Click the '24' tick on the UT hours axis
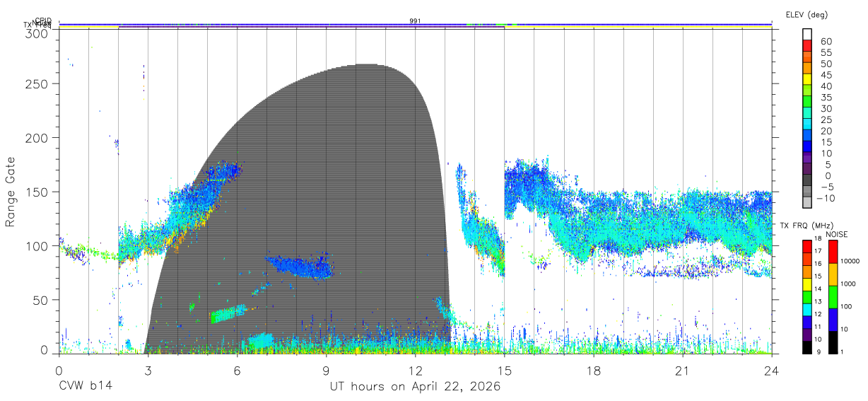The image size is (868, 401). coord(771,371)
